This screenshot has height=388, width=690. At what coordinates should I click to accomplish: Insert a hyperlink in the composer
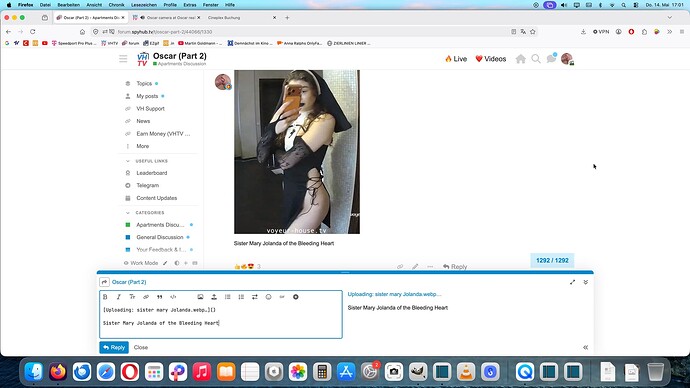(x=146, y=297)
